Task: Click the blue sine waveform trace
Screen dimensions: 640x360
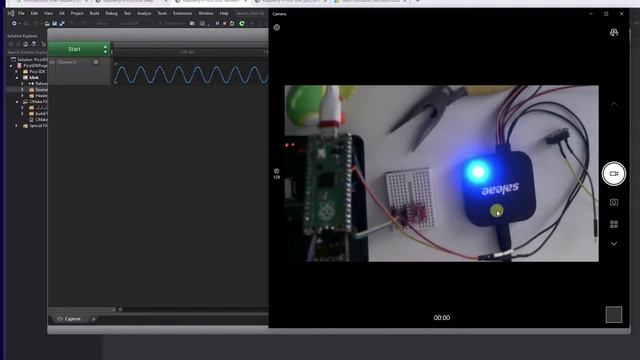Action: pos(191,74)
